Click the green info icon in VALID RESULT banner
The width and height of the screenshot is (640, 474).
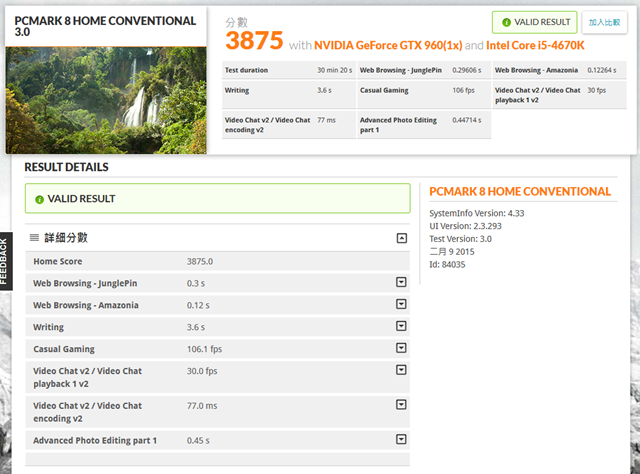tap(39, 200)
